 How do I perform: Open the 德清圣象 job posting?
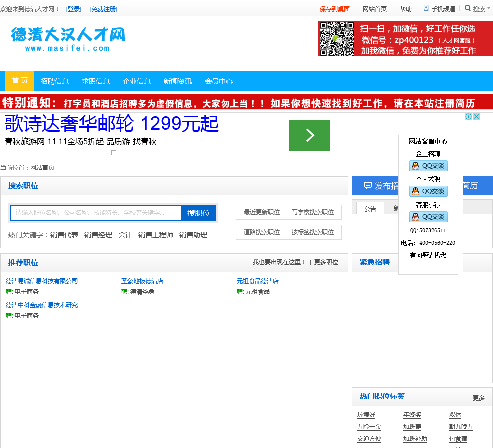coord(142,292)
